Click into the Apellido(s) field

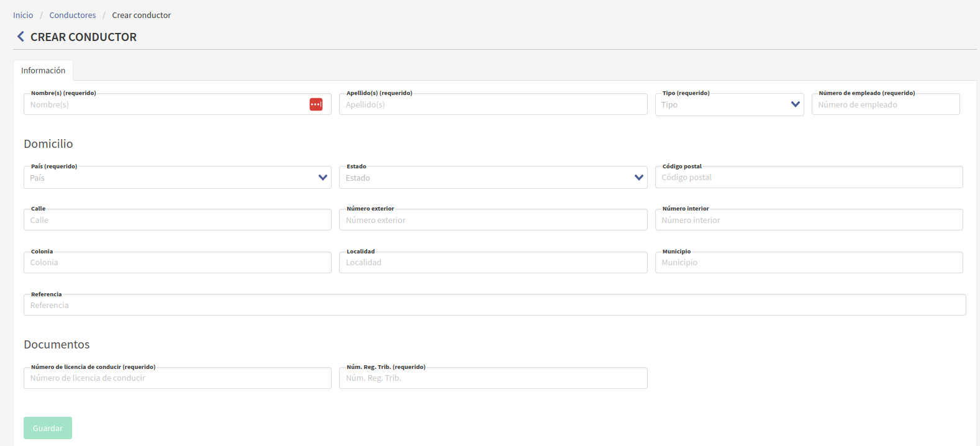click(492, 104)
